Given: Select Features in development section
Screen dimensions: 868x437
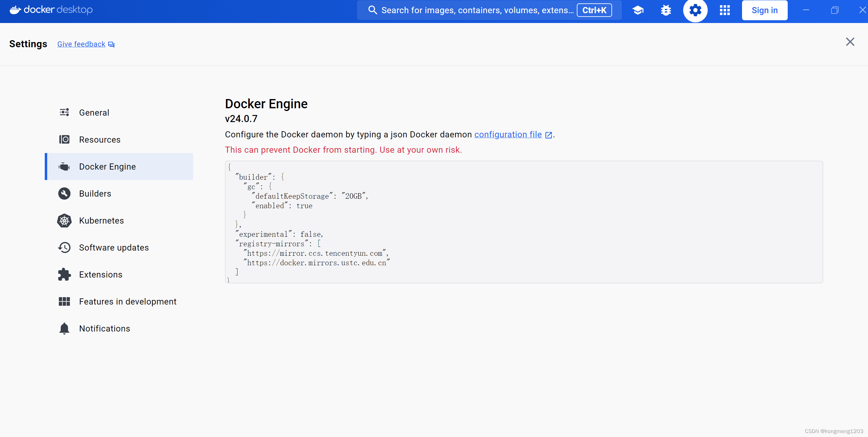Looking at the screenshot, I should (128, 301).
